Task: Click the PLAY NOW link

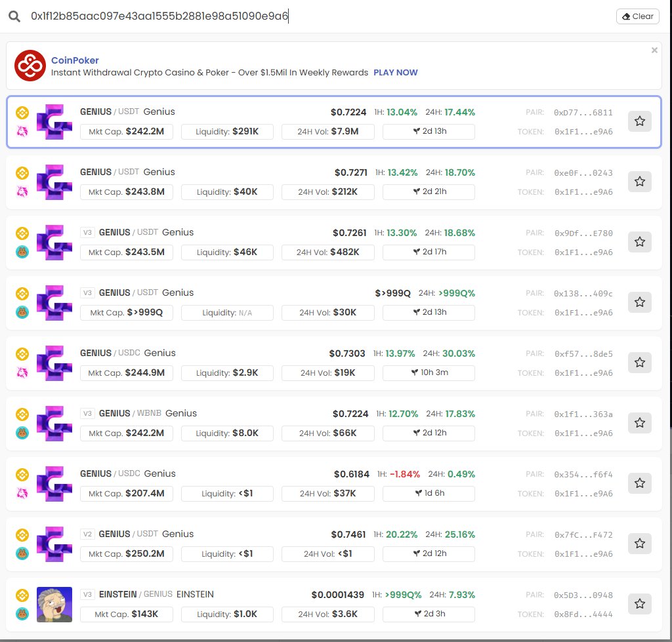Action: [x=395, y=72]
